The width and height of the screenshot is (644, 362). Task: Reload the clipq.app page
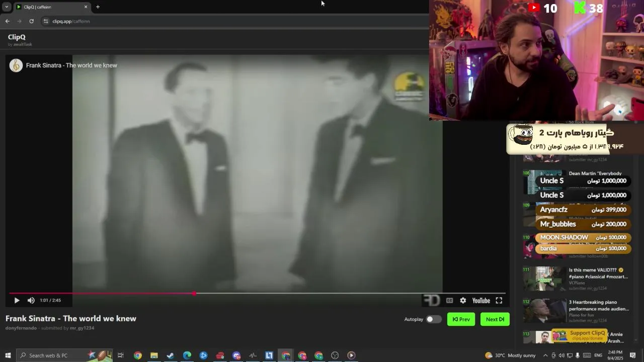31,21
